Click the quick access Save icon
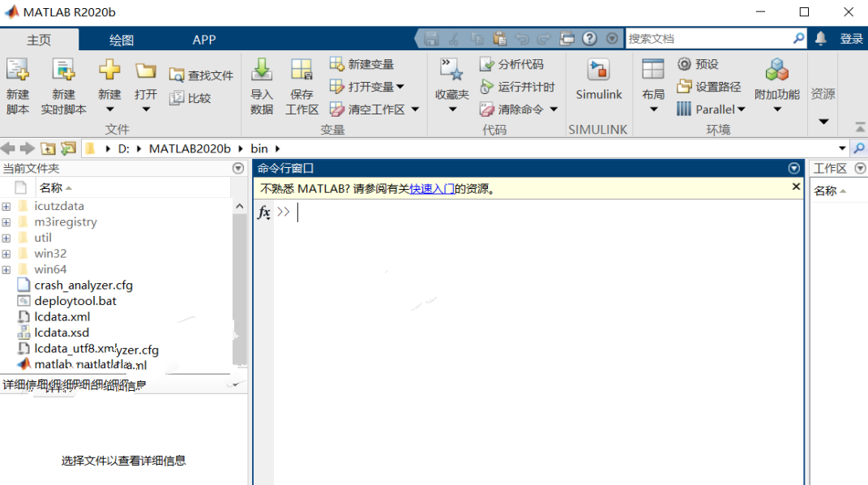Viewport: 868px width, 485px height. pos(431,39)
